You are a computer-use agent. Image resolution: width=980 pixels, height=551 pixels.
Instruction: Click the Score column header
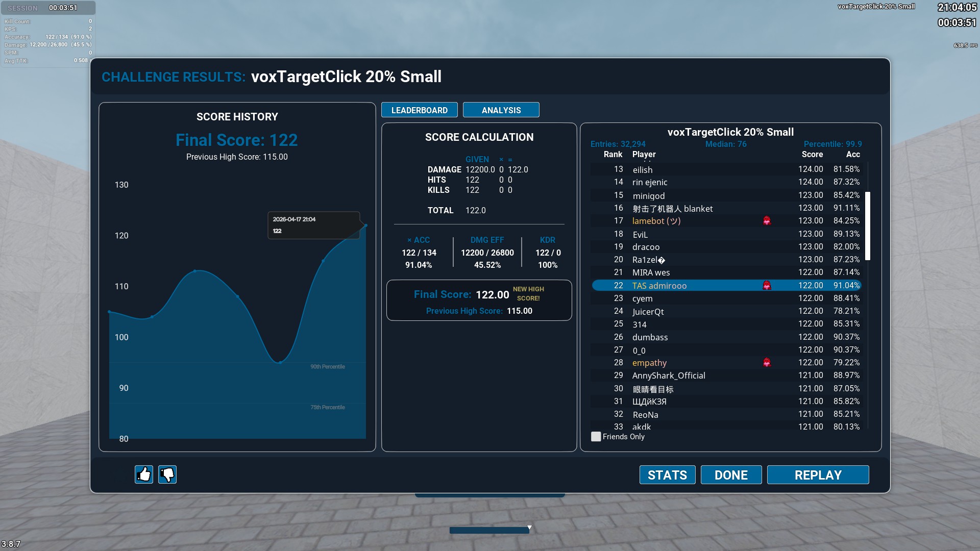click(x=812, y=155)
